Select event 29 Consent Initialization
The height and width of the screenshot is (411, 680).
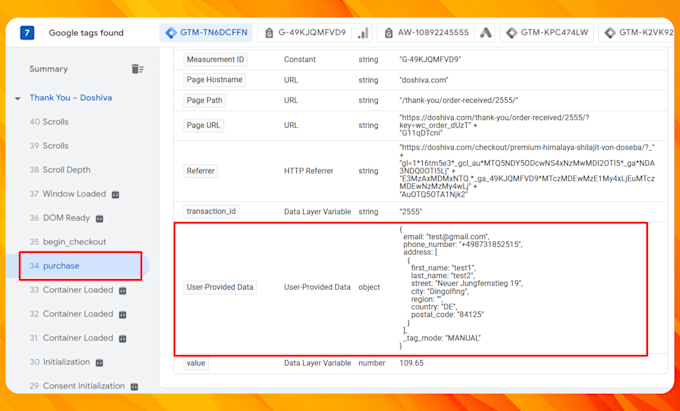pos(77,386)
